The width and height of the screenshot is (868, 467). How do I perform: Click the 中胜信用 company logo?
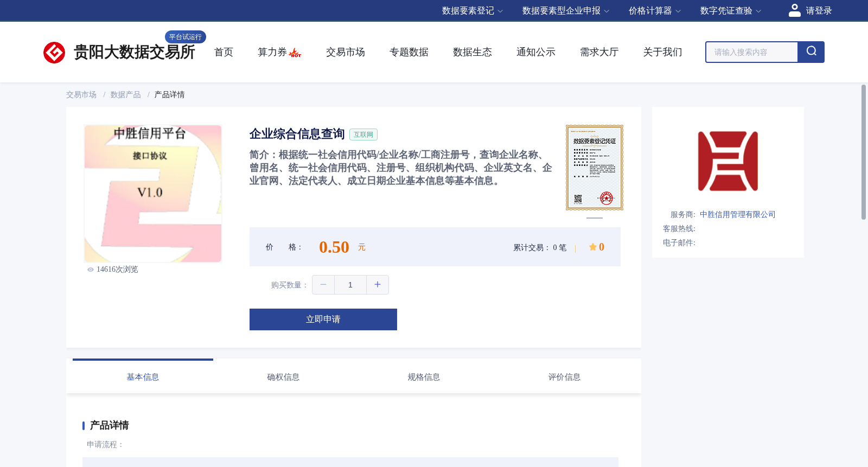pos(727,161)
